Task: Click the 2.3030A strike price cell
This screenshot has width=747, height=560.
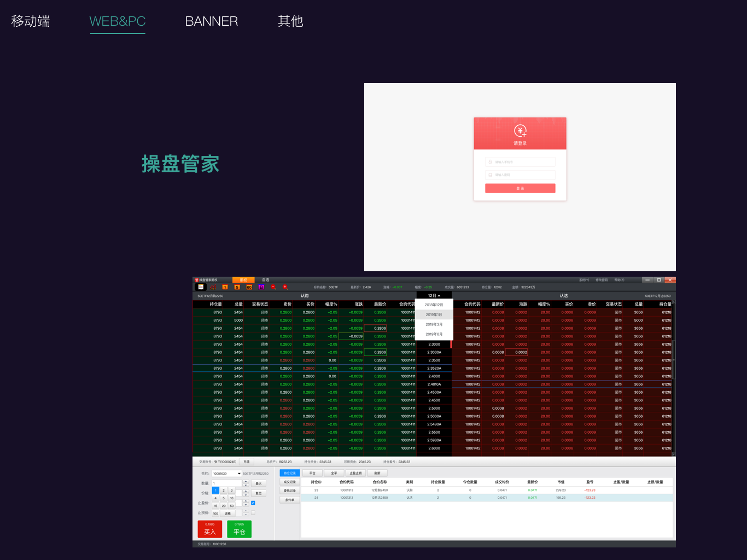Action: (x=434, y=352)
